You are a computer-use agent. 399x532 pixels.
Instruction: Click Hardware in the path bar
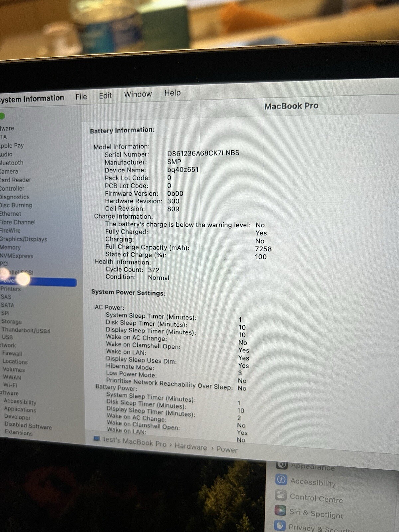point(191,446)
